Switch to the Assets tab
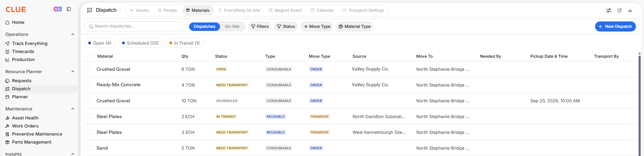This screenshot has height=156, width=644. pyautogui.click(x=140, y=10)
